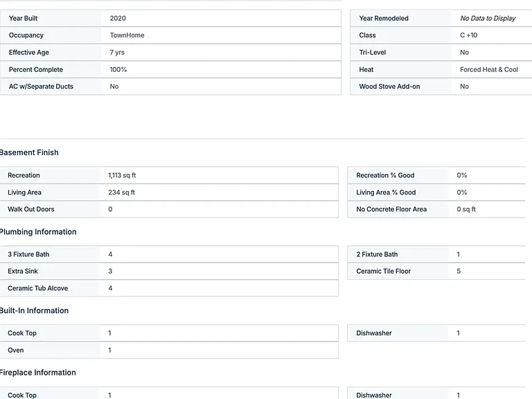Select the No Data to Display text

(x=488, y=18)
